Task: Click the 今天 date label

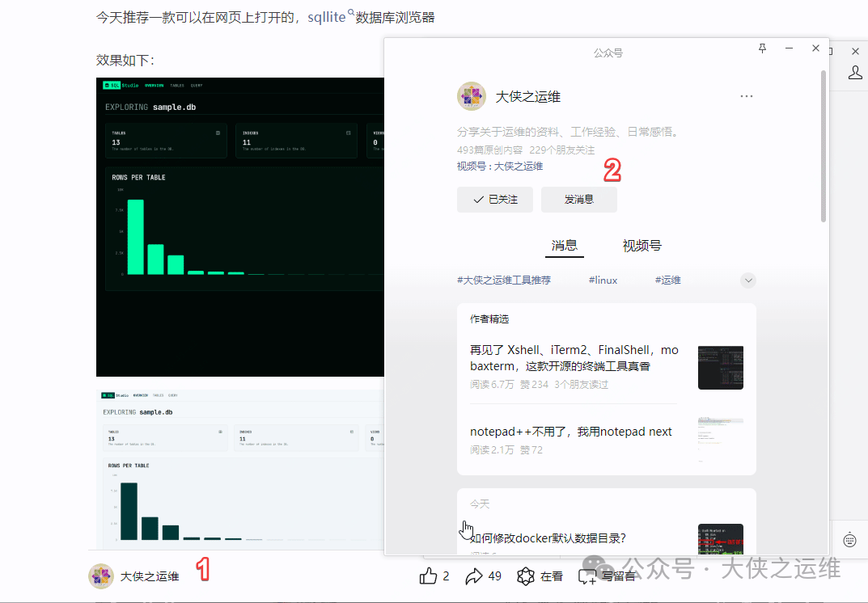Action: (480, 504)
